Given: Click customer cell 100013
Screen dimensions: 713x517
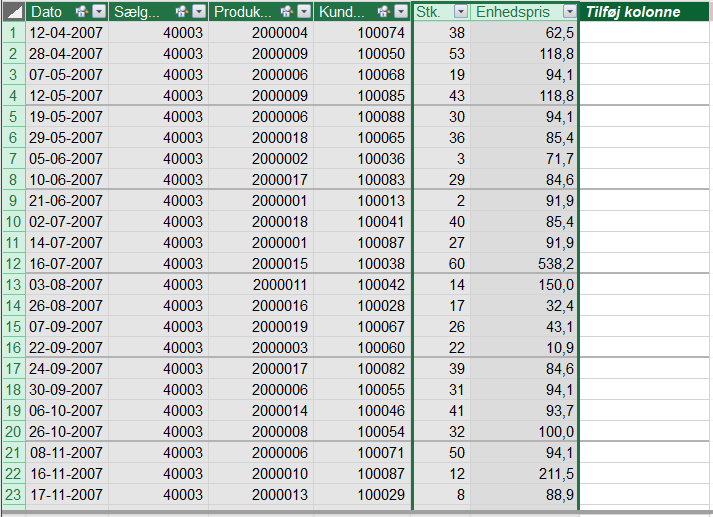Looking at the screenshot, I should click(x=362, y=201).
